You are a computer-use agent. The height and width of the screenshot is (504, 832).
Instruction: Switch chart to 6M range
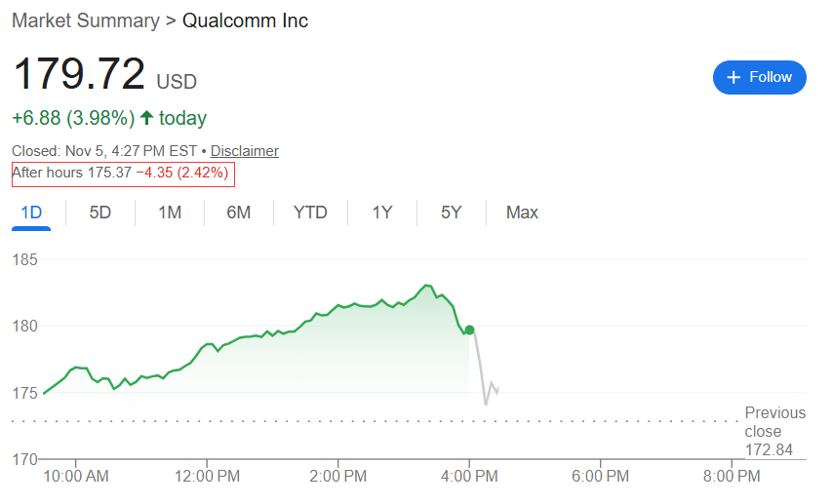239,213
